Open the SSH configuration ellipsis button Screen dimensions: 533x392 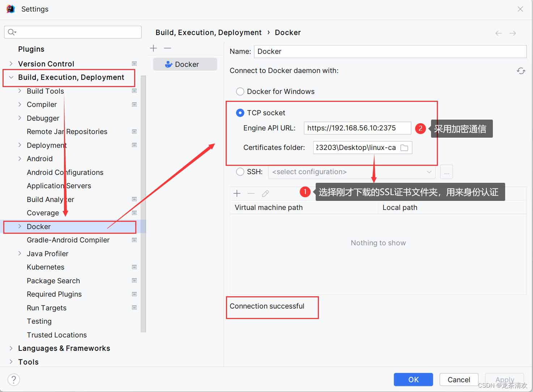[447, 172]
